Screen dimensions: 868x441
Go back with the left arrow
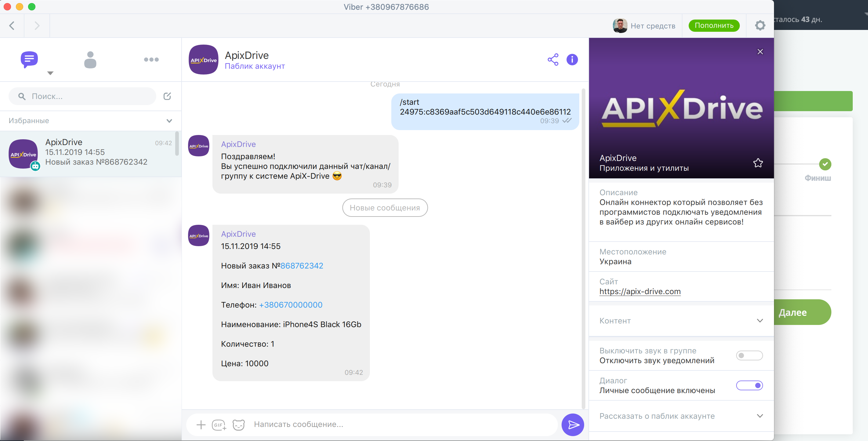pos(12,26)
